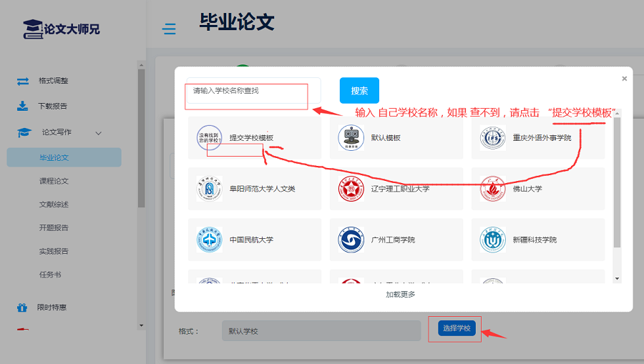The width and height of the screenshot is (644, 364).
Task: Click the 论文写作 graduation cap icon
Action: pos(24,132)
